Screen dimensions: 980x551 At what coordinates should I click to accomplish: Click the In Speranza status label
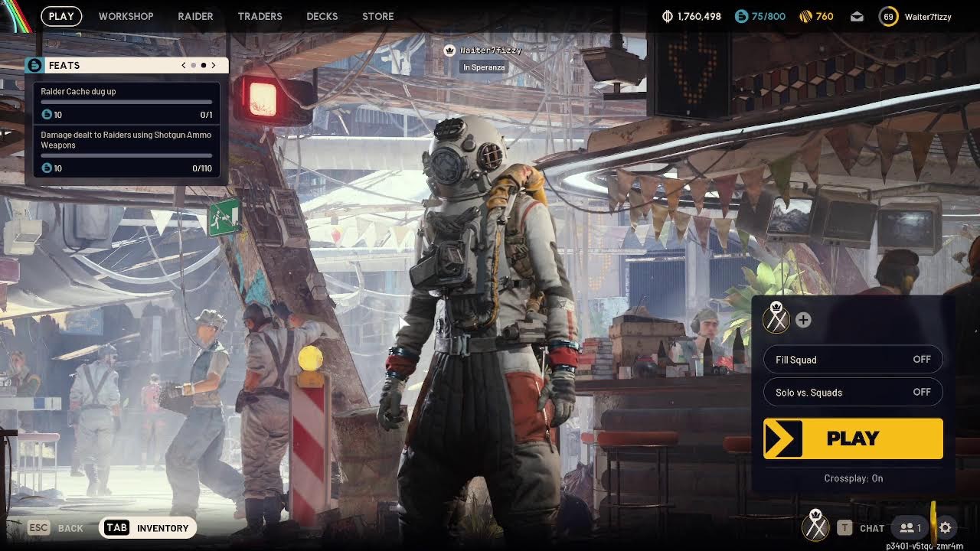[483, 67]
